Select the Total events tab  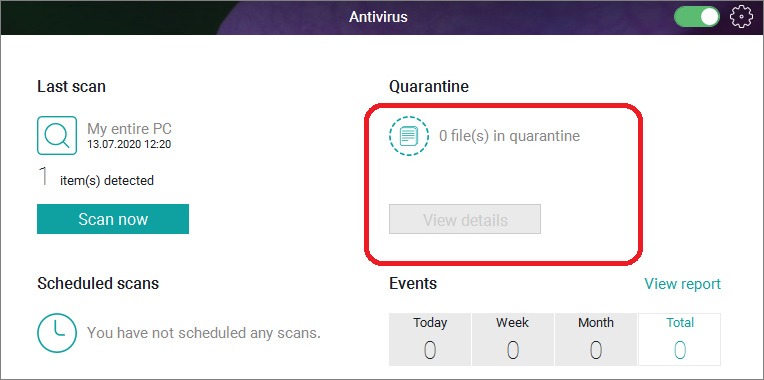(x=679, y=339)
